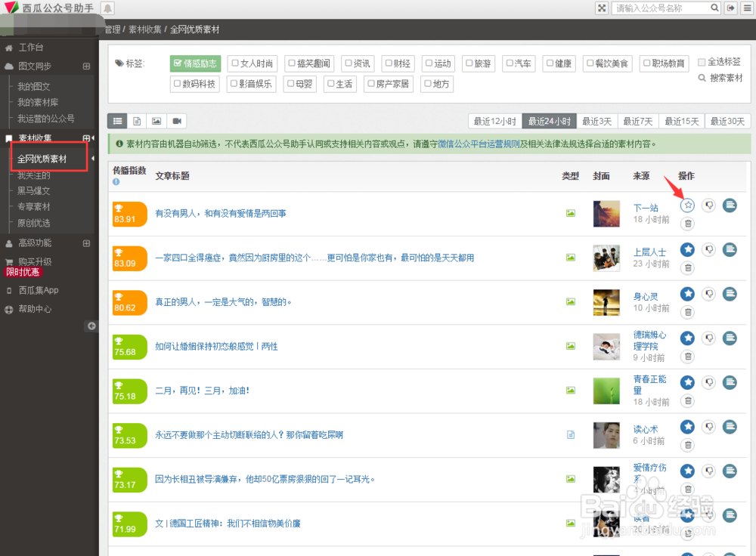Check the 财经 tag

tap(398, 63)
